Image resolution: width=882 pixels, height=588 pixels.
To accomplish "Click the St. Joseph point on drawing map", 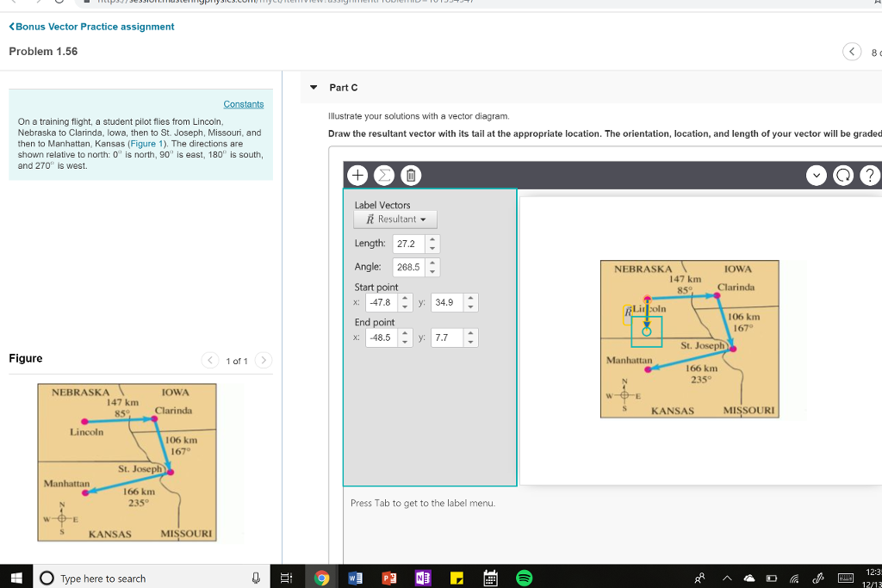I will [x=732, y=349].
